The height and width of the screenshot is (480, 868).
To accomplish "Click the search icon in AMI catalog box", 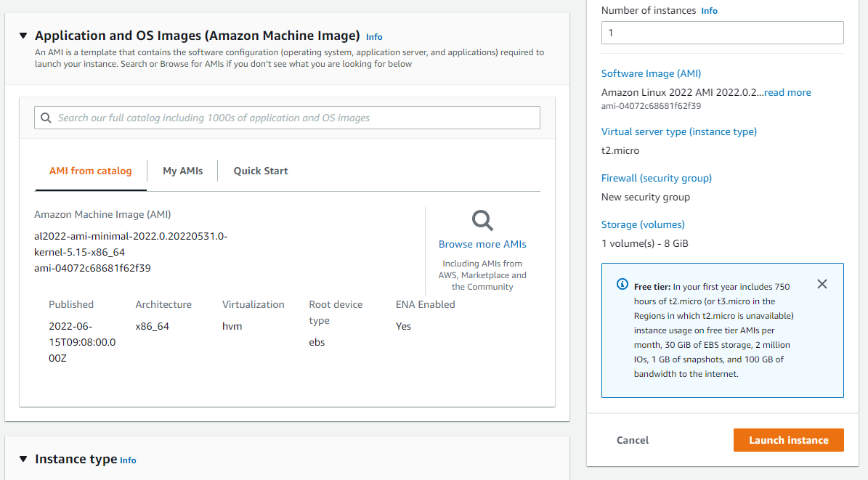I will [x=46, y=118].
